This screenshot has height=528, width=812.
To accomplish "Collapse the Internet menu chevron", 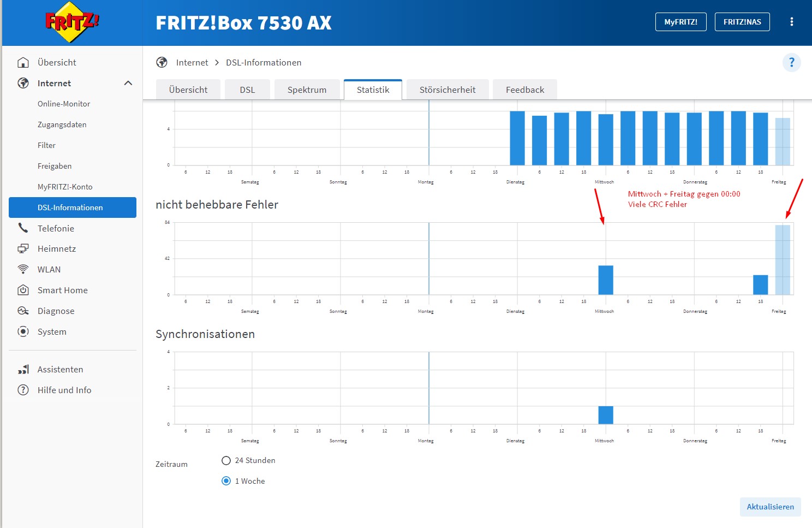I will click(x=128, y=83).
